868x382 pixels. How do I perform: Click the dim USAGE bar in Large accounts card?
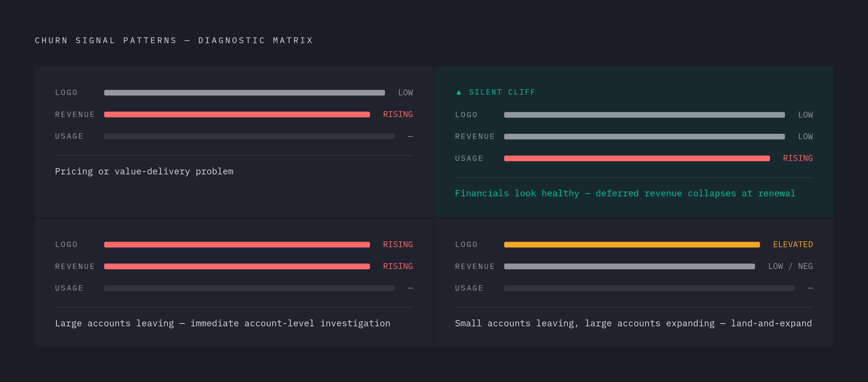point(249,288)
